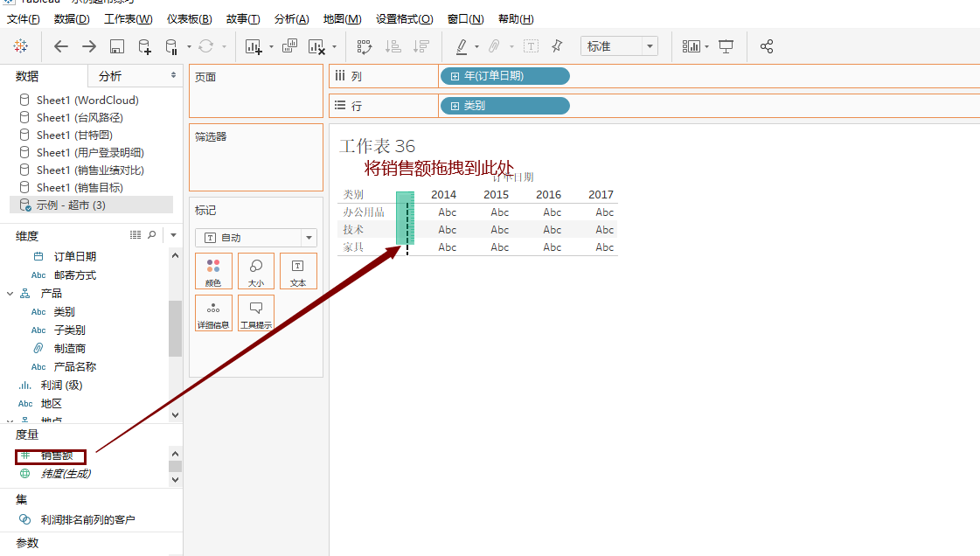980x556 pixels.
Task: Select the 利润排名前列的客户 set
Action: click(x=87, y=520)
